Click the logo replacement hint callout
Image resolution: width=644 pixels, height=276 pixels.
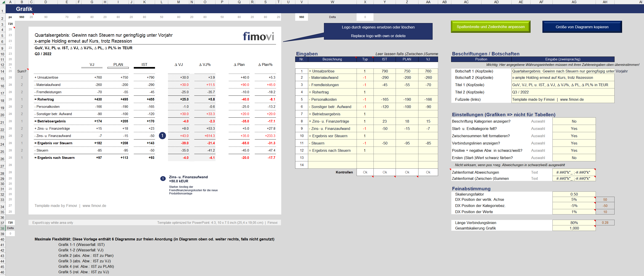click(x=378, y=31)
